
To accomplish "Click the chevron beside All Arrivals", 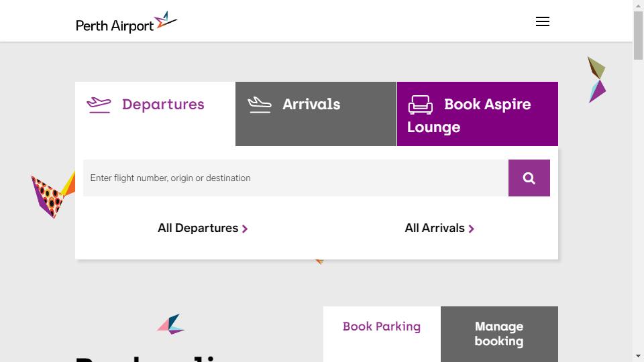I will point(472,229).
